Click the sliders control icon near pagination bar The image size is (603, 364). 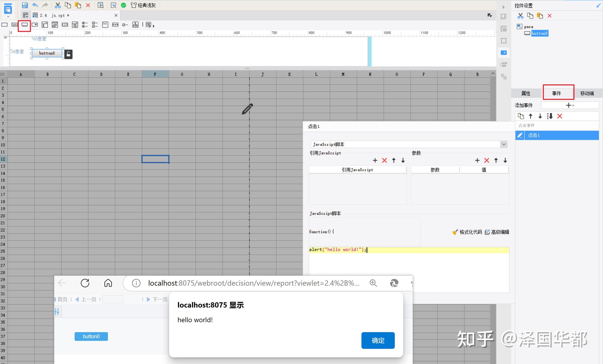click(x=57, y=311)
